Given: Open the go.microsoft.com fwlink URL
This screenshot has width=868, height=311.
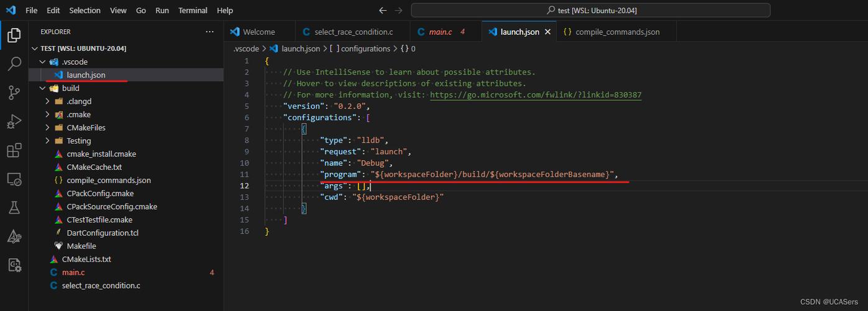Looking at the screenshot, I should coord(536,95).
